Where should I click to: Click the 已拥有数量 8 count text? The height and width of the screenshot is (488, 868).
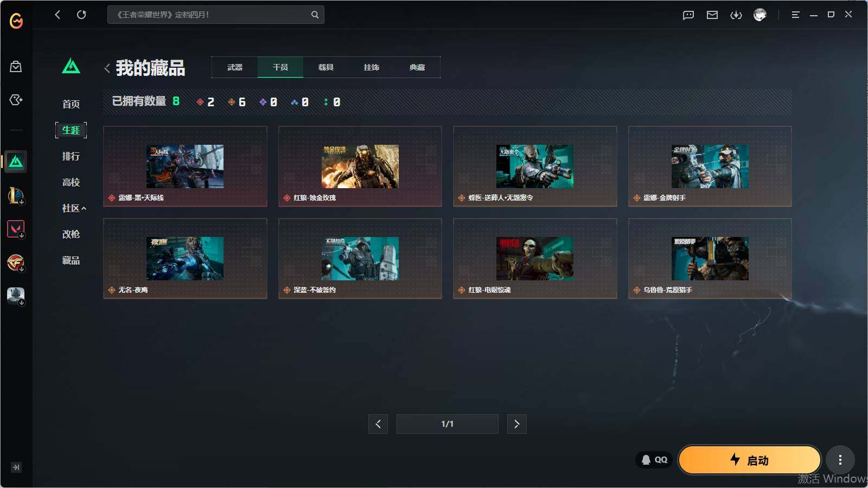tap(146, 101)
